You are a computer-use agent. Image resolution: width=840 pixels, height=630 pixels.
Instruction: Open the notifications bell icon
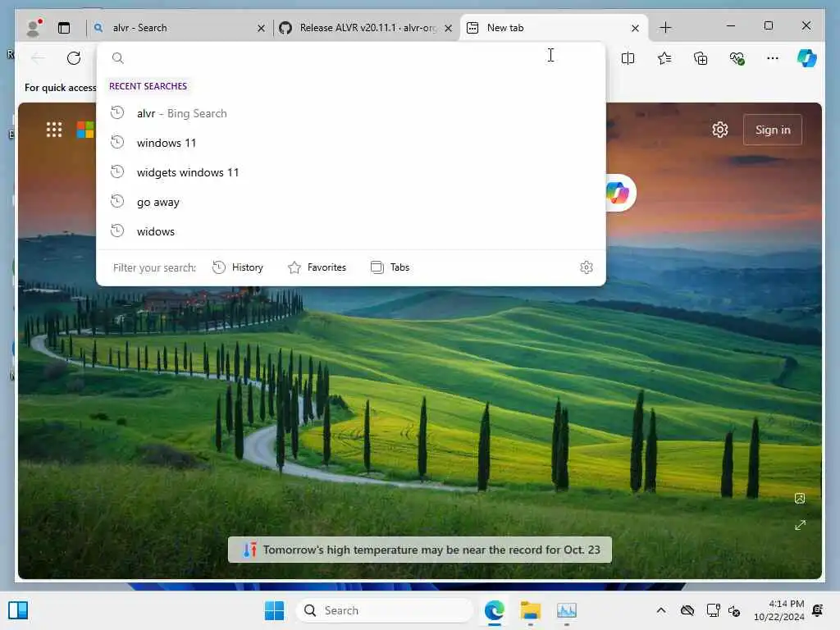click(818, 610)
